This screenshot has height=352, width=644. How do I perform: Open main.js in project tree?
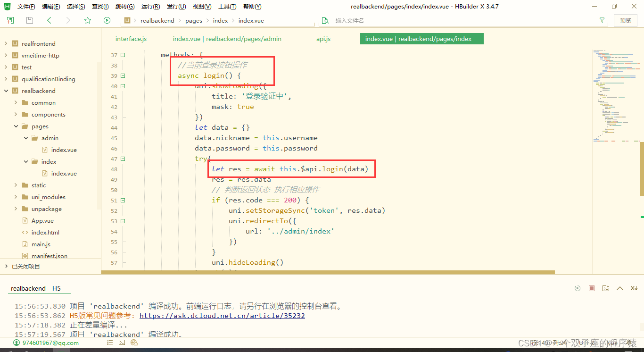click(41, 244)
